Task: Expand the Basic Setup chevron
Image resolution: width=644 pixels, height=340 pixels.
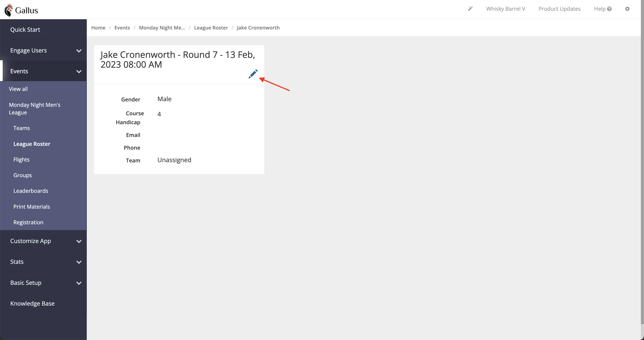Action: [x=79, y=283]
